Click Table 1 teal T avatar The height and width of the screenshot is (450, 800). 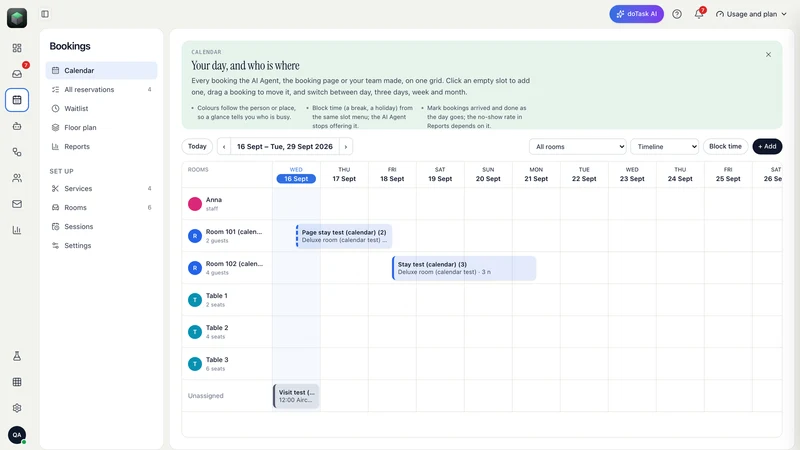tap(195, 300)
